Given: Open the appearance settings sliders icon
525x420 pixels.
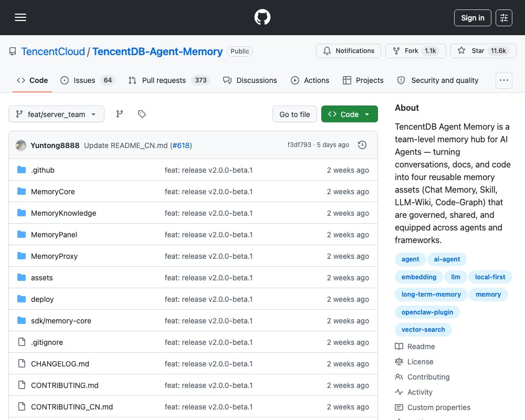Looking at the screenshot, I should click(x=504, y=18).
